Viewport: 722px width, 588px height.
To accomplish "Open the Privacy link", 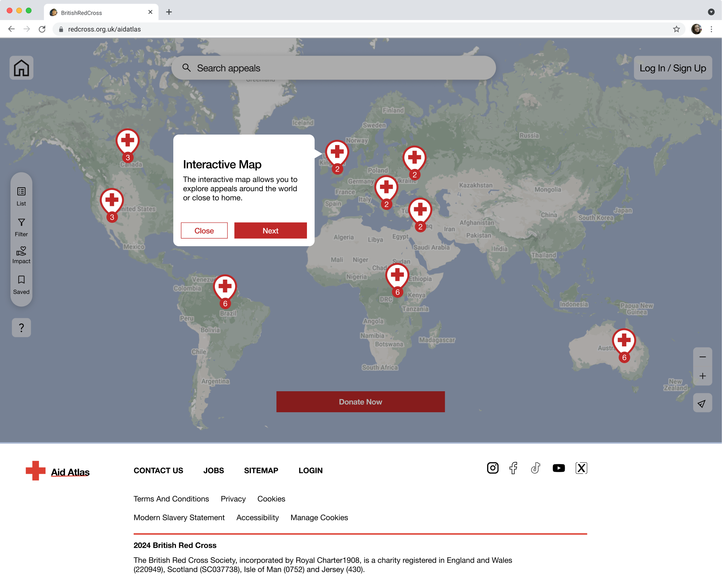I will (x=233, y=499).
